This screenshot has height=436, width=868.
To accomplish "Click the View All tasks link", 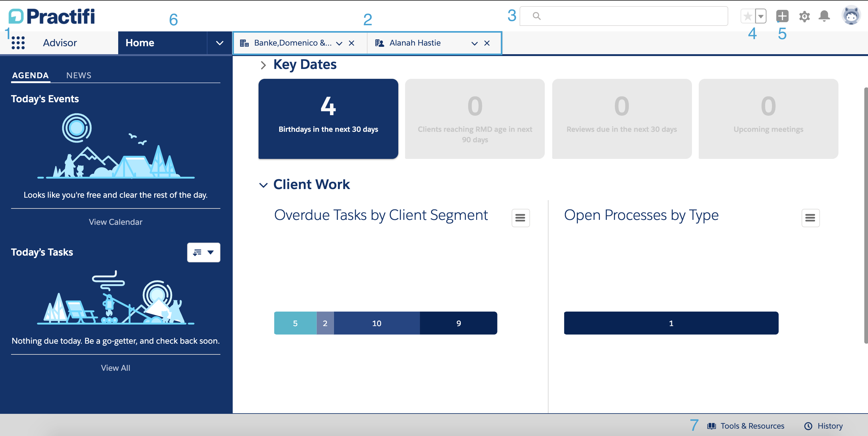I will tap(115, 368).
